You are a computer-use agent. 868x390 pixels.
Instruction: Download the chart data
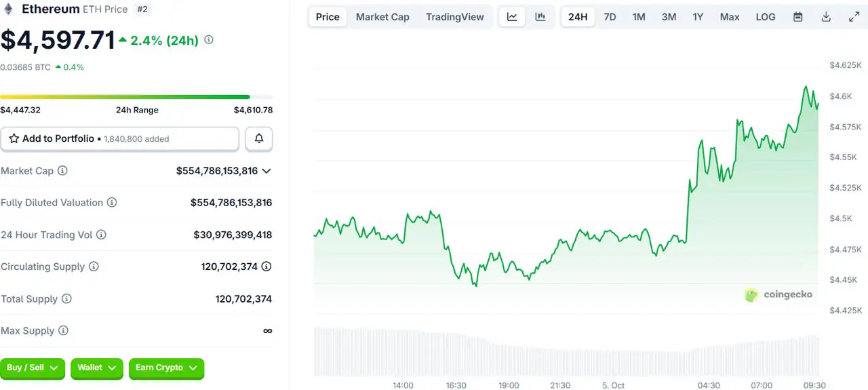click(x=826, y=17)
